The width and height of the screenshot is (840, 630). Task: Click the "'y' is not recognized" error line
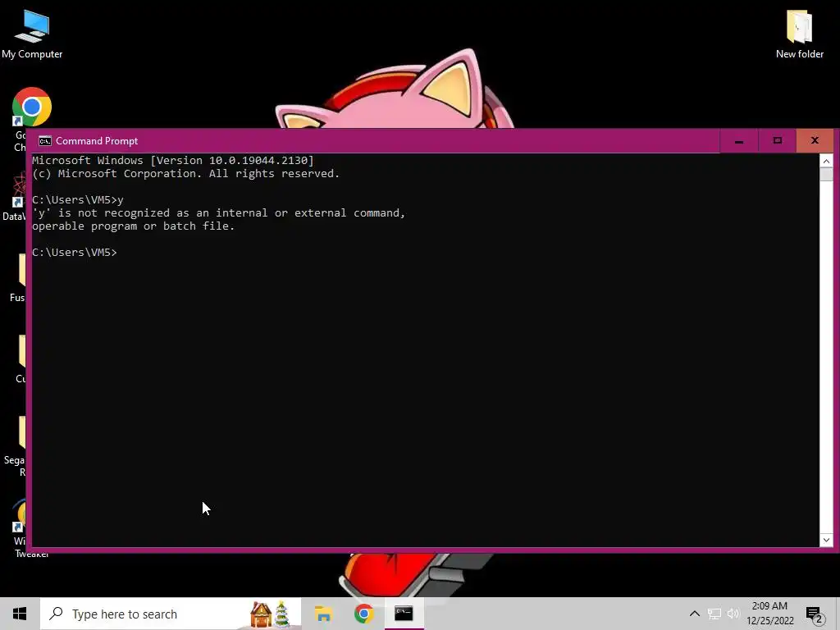(x=218, y=212)
